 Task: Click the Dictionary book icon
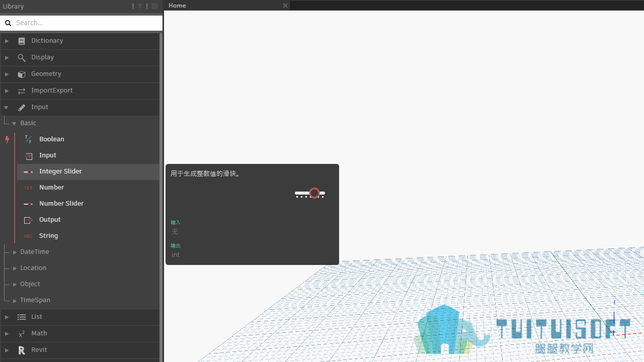pyautogui.click(x=22, y=41)
